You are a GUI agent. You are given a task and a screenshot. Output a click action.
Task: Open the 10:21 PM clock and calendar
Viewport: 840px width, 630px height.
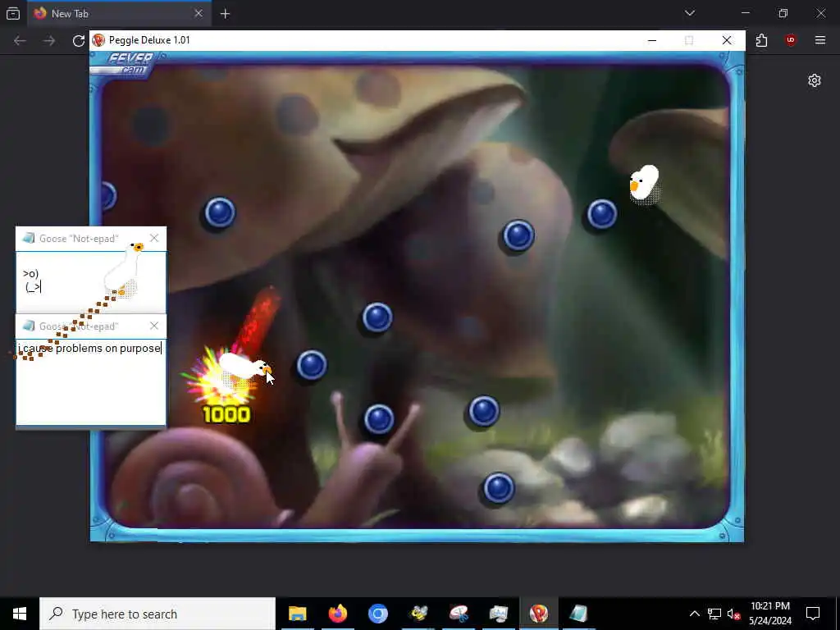pos(769,614)
